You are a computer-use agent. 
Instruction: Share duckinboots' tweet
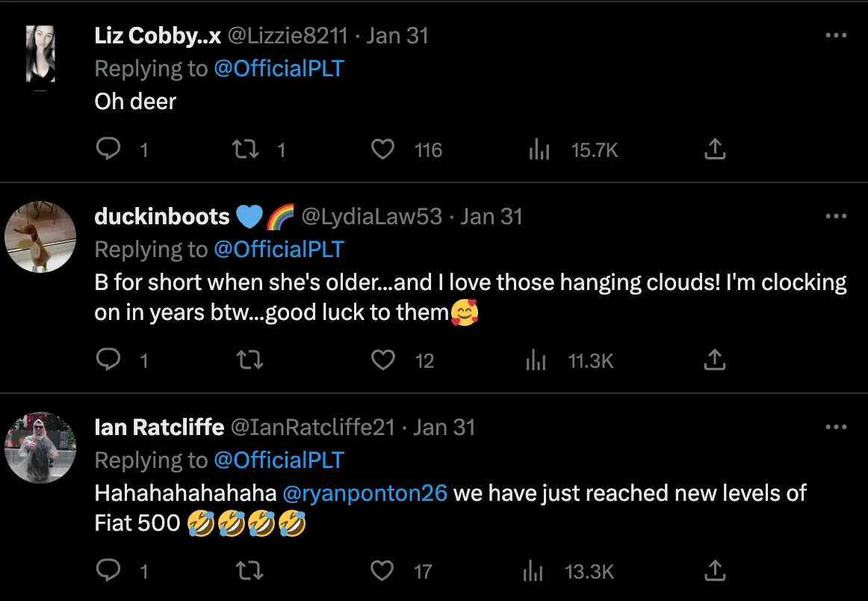(x=715, y=361)
